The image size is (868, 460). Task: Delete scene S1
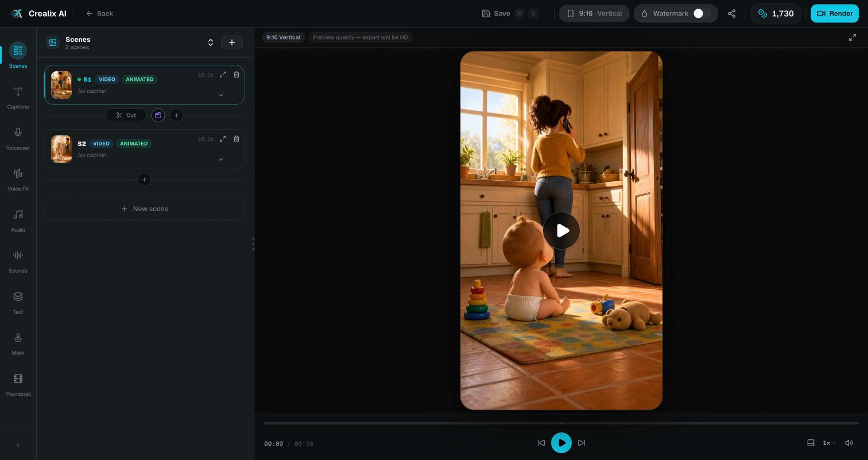click(237, 75)
